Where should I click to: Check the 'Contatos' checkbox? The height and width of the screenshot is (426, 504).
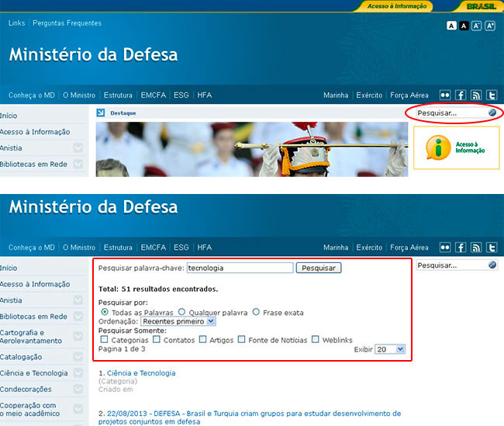tap(157, 339)
